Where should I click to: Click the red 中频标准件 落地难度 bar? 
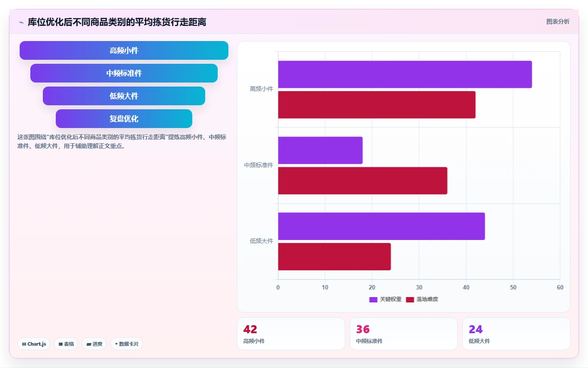363,181
